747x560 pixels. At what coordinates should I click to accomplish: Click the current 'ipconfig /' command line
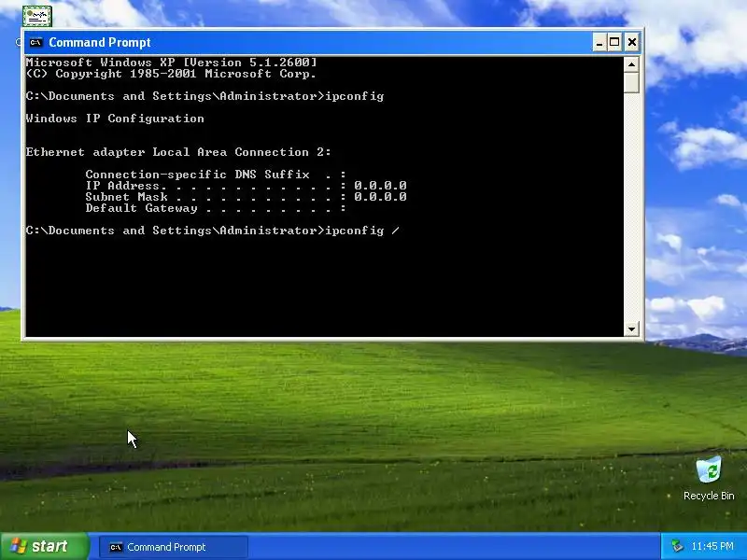coord(213,231)
